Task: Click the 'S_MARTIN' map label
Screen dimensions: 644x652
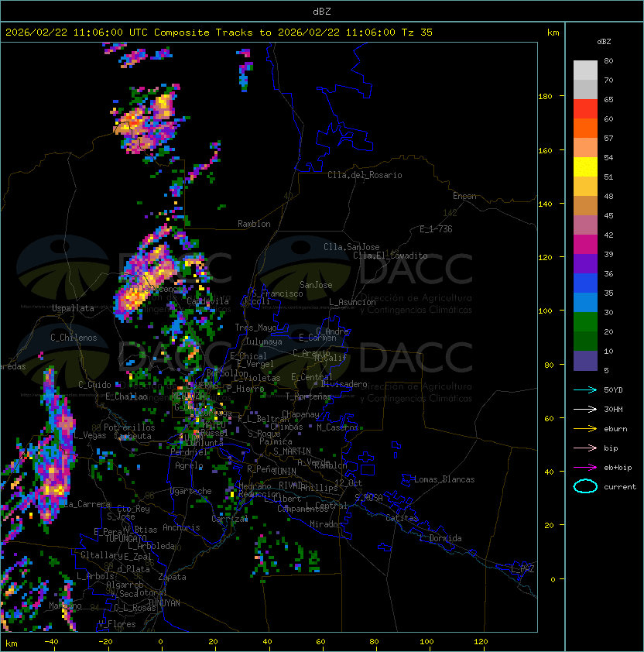Action: (x=292, y=451)
